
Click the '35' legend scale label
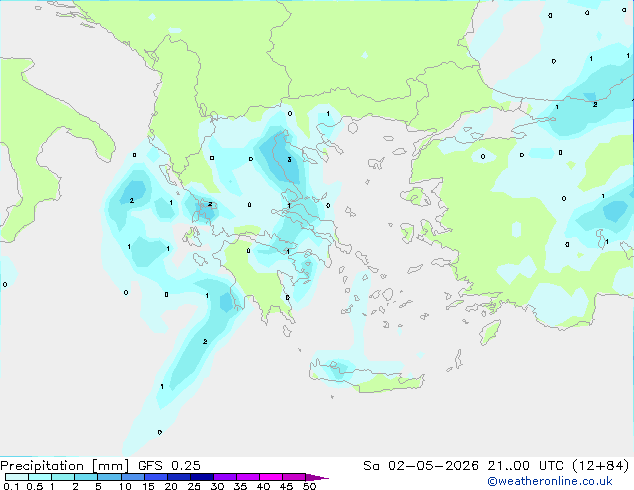(240, 486)
